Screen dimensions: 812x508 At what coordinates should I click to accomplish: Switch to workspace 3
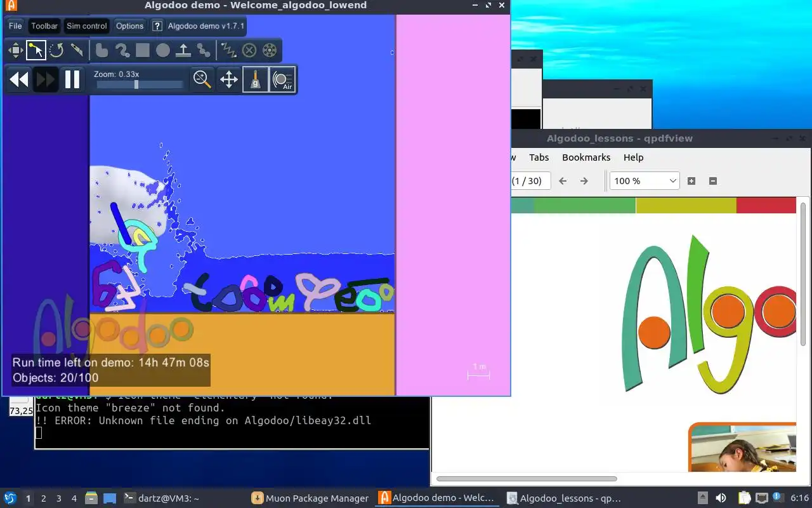pyautogui.click(x=59, y=498)
